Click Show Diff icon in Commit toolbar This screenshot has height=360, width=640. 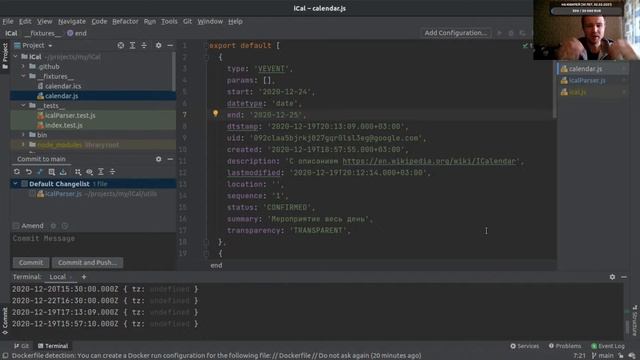click(40, 172)
